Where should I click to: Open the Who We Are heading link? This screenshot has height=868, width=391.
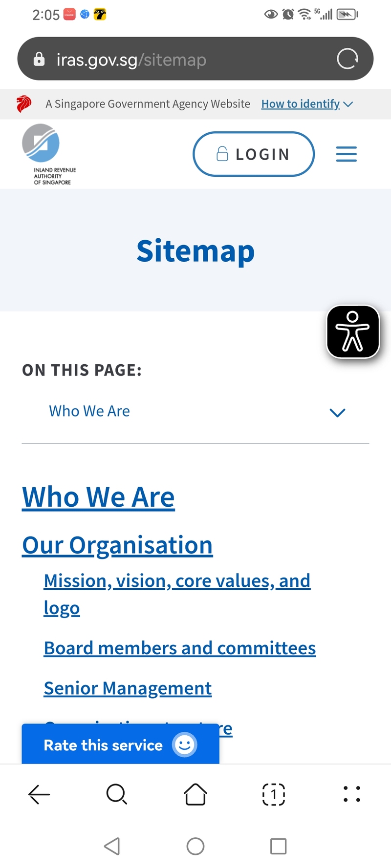coord(98,497)
